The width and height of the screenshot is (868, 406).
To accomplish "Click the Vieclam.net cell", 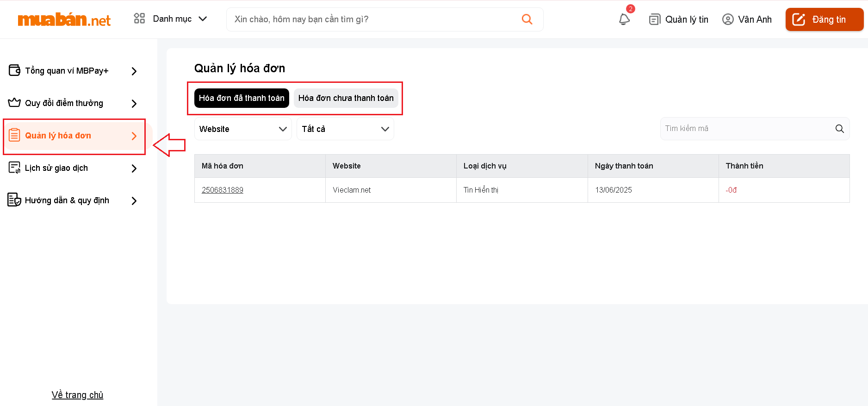I will pyautogui.click(x=391, y=190).
